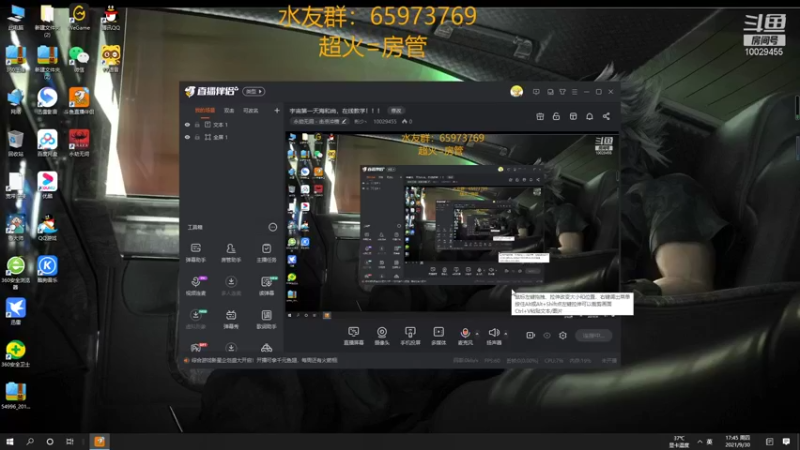Screen dimensions: 800x450
Task: Click the 修改 button beside the stream title
Action: pyautogui.click(x=396, y=110)
